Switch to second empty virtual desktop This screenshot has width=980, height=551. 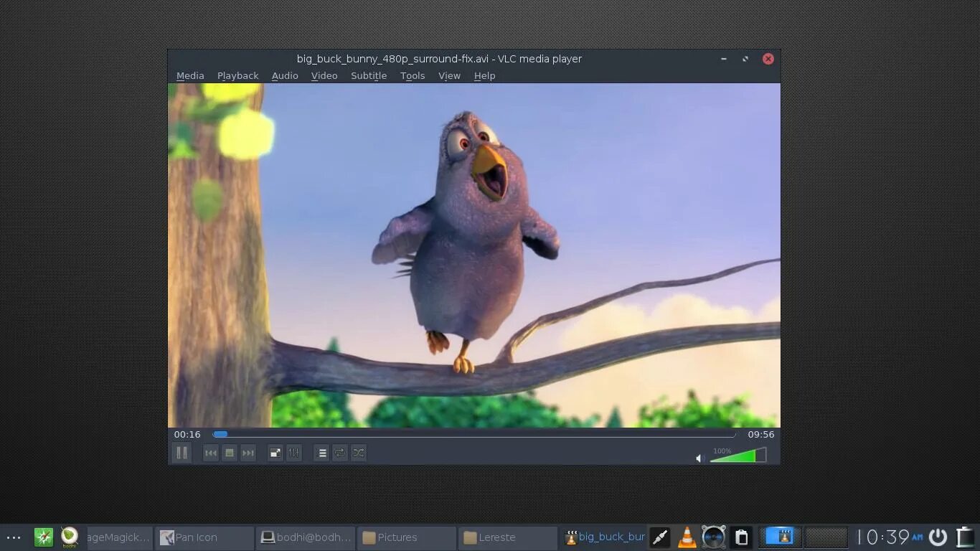[x=826, y=537]
